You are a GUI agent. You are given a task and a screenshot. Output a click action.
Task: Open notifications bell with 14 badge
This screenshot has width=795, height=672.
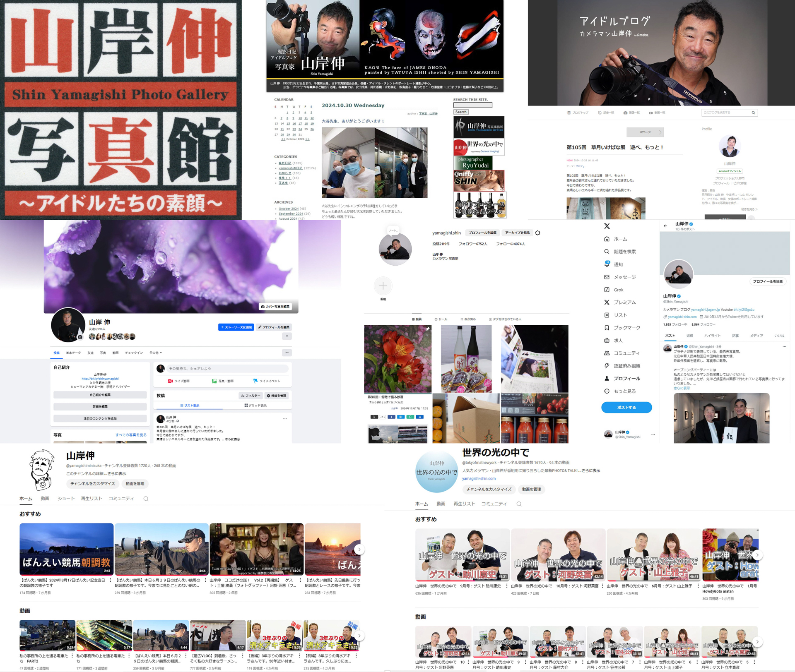607,264
